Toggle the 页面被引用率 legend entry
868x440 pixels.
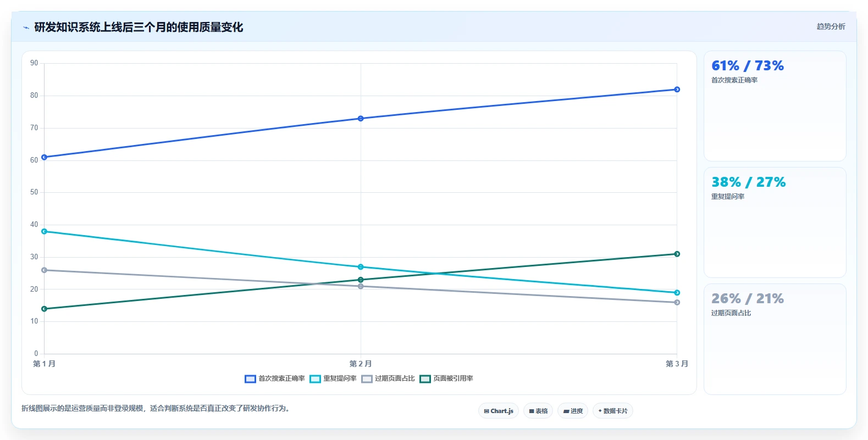coord(446,378)
